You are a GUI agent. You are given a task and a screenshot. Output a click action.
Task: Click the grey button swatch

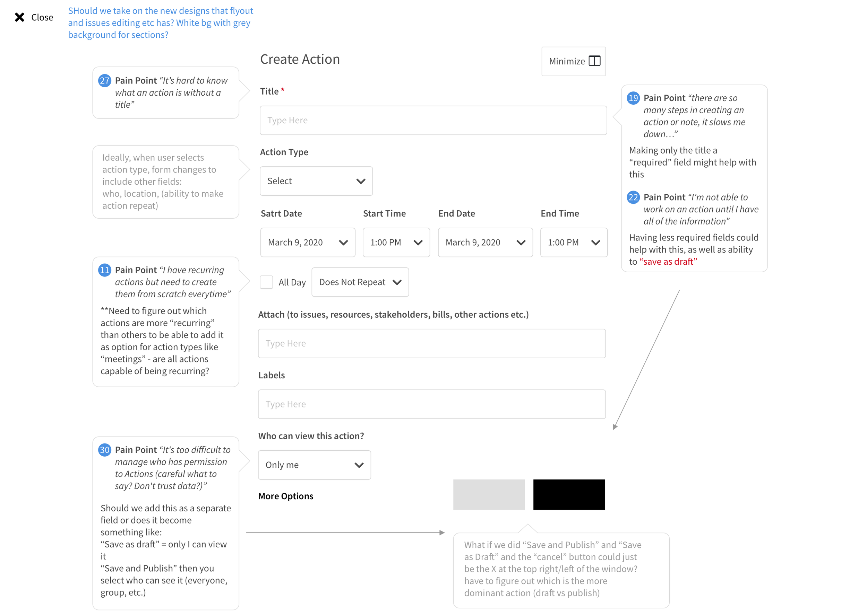pos(489,495)
